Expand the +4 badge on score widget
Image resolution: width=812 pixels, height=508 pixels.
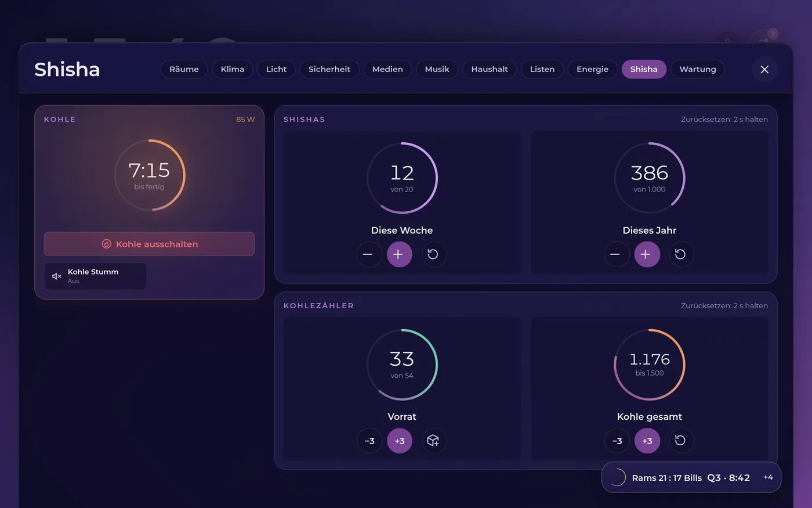coord(768,477)
